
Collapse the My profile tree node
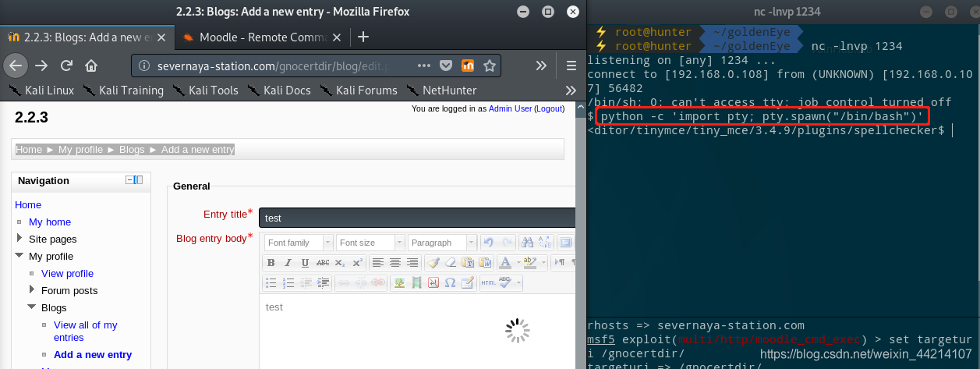[19, 256]
